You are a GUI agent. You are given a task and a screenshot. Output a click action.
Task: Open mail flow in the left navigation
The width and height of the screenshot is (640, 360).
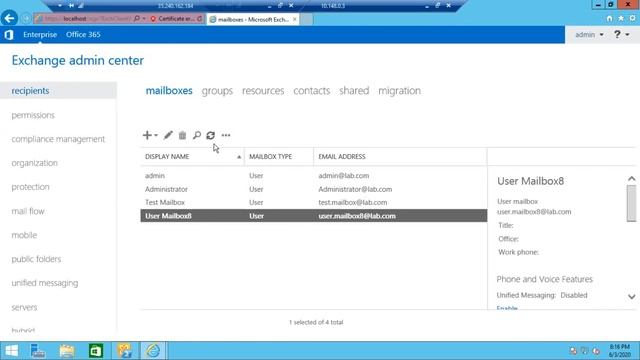[28, 211]
